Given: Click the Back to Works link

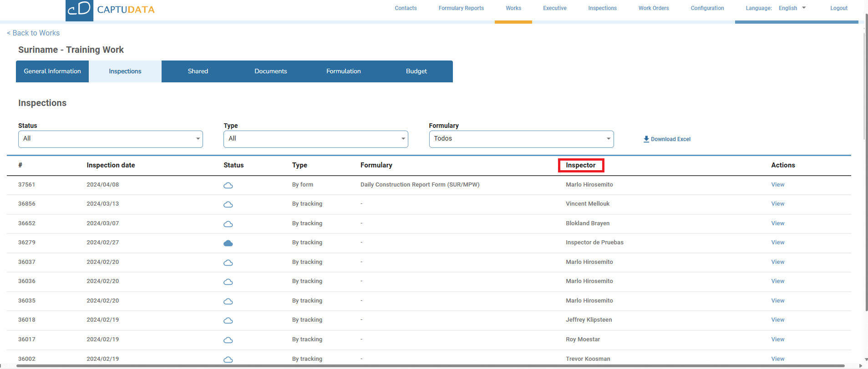Looking at the screenshot, I should click(x=33, y=33).
